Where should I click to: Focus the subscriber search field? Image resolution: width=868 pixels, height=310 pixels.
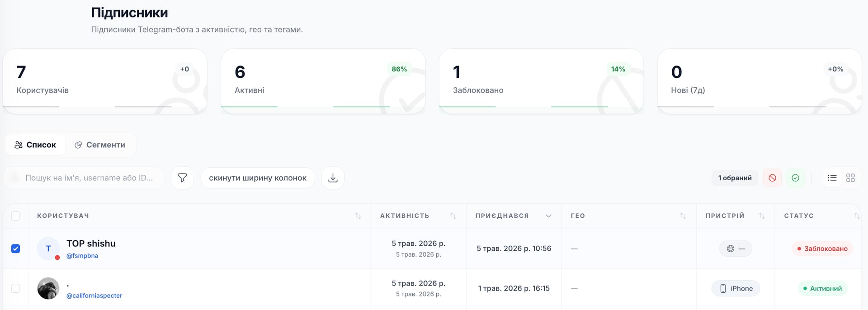(84, 178)
